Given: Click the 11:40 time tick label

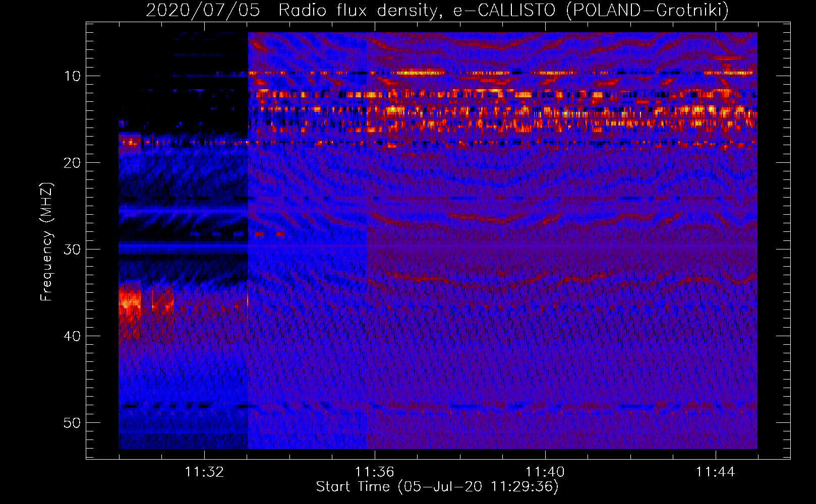Looking at the screenshot, I should coord(545,472).
